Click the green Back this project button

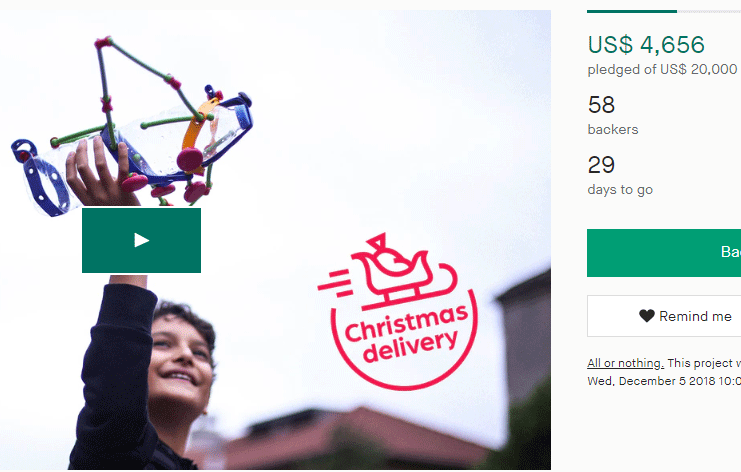[664, 253]
